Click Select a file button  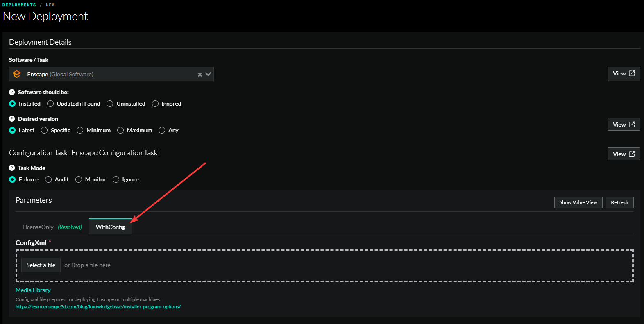click(x=41, y=265)
